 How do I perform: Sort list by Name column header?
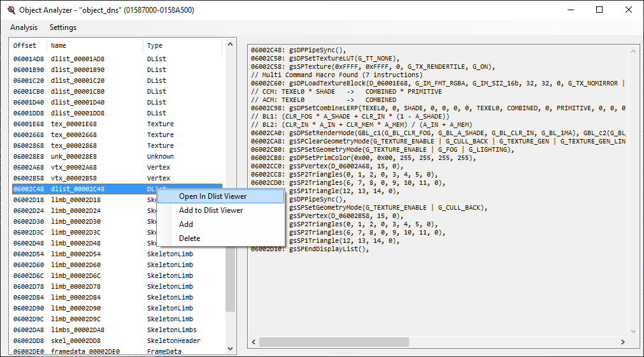point(95,46)
